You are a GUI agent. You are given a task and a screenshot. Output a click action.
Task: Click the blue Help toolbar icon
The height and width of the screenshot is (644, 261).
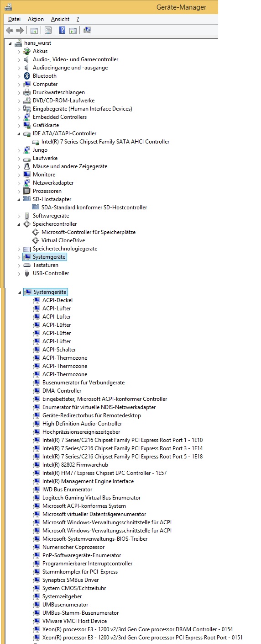coord(63,30)
